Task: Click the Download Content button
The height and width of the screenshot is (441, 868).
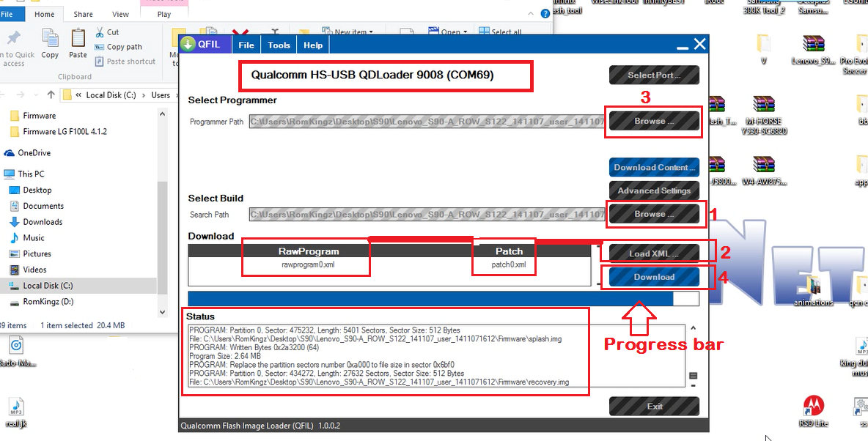Action: pos(655,168)
